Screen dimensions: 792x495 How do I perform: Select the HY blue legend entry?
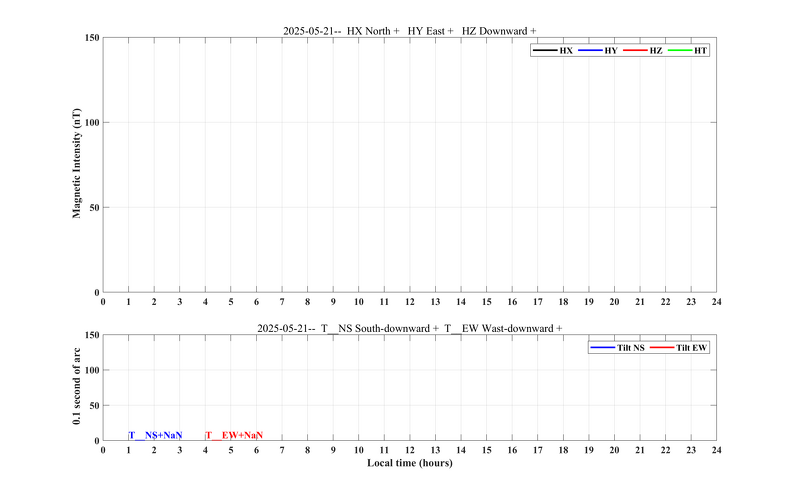point(598,49)
